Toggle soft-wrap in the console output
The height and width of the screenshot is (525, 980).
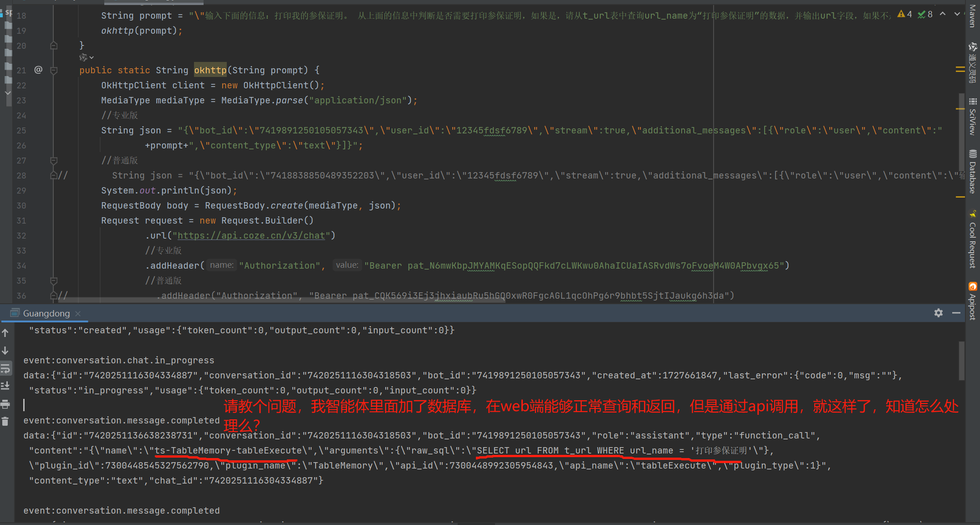[5, 368]
